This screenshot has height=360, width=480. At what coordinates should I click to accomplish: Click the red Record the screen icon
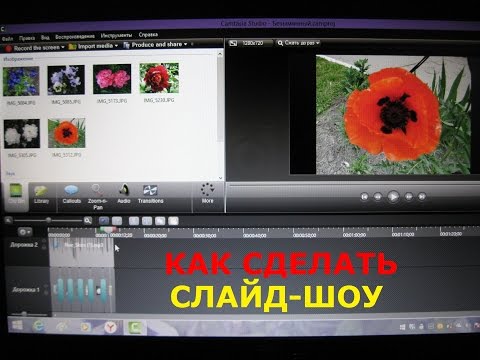tap(9, 49)
